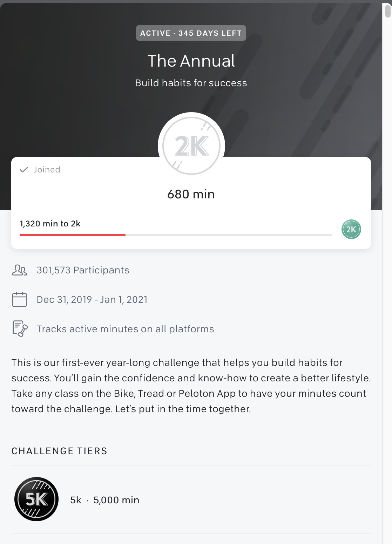Click the red challenge progress bar
Image resolution: width=392 pixels, height=544 pixels.
(x=73, y=235)
